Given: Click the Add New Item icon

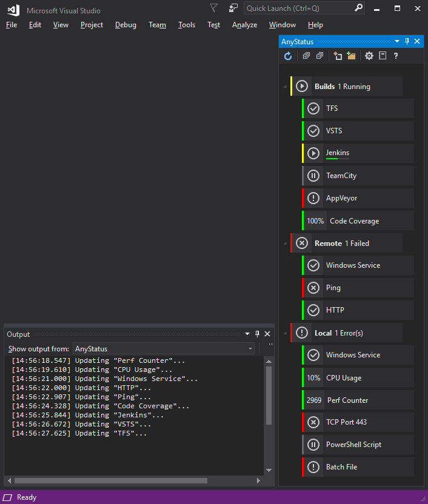Looking at the screenshot, I should [x=337, y=56].
